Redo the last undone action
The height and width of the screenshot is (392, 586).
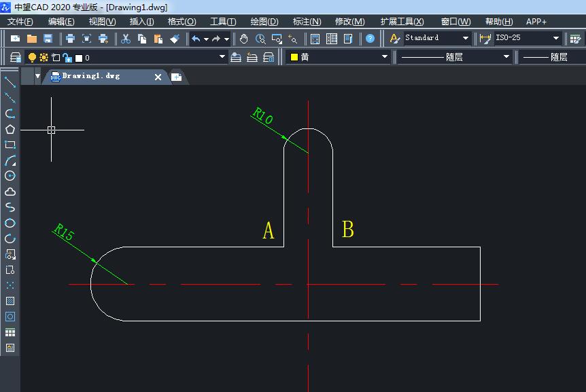coord(216,38)
